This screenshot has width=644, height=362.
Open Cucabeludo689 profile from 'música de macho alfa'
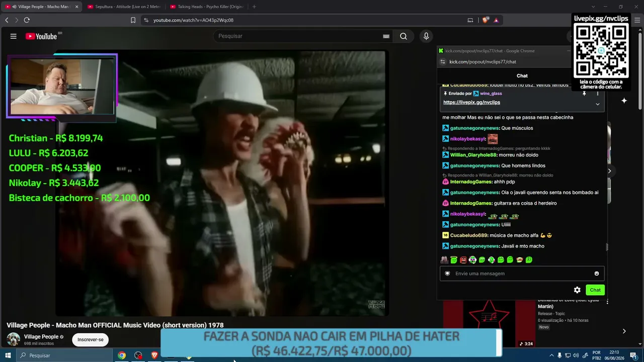pos(469,235)
